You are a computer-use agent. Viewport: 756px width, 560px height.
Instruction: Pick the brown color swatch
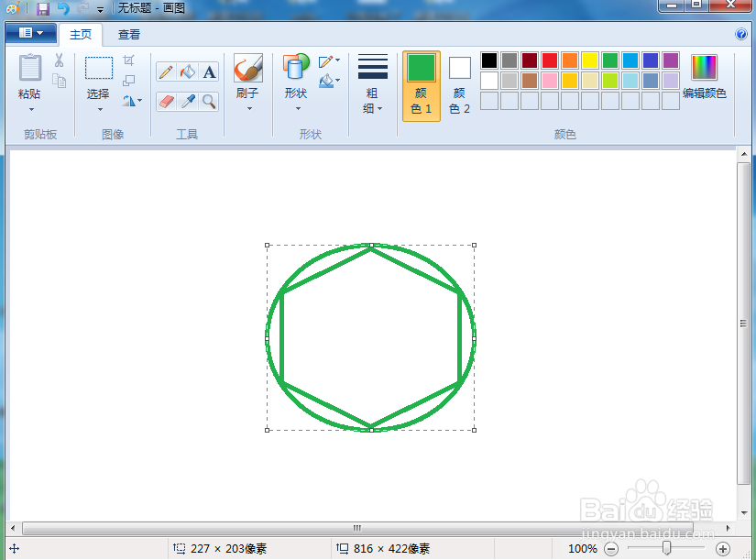coord(530,81)
